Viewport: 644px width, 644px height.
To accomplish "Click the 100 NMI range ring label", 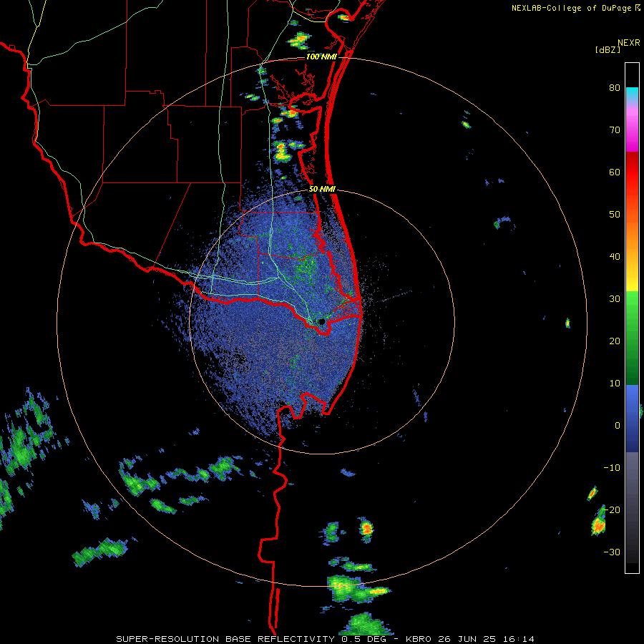I will tap(321, 57).
